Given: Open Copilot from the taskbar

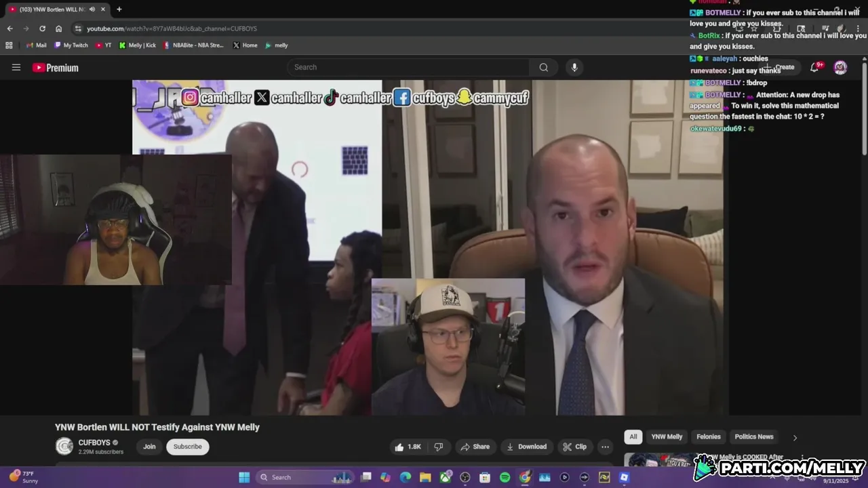Looking at the screenshot, I should point(386,477).
